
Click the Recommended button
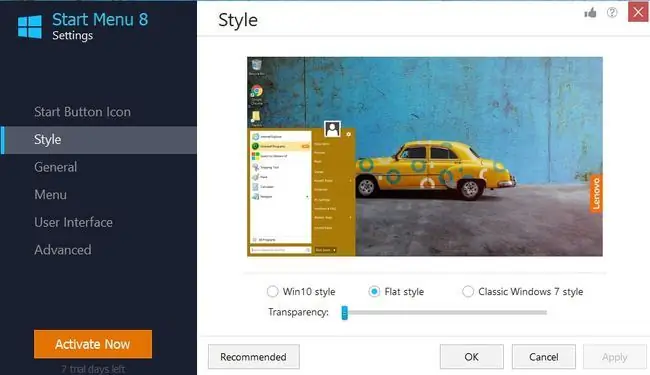click(x=253, y=357)
